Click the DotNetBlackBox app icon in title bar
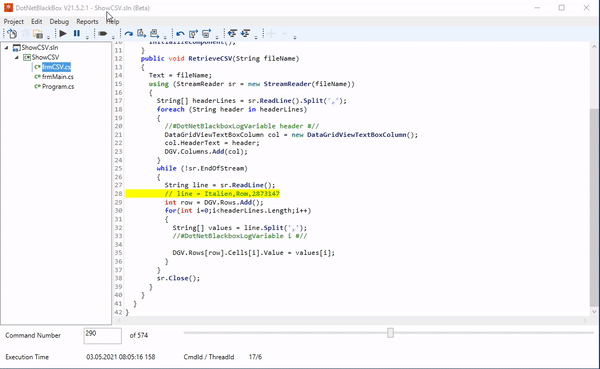 [8, 8]
